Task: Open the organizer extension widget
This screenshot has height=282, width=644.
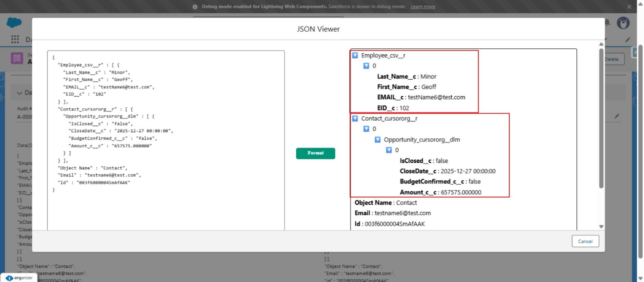Action: (19, 278)
